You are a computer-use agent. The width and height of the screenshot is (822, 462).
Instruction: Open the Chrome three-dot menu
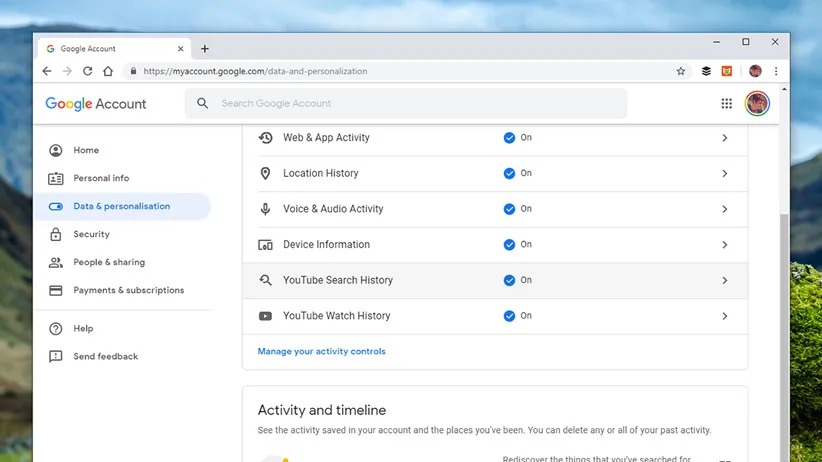tap(776, 71)
